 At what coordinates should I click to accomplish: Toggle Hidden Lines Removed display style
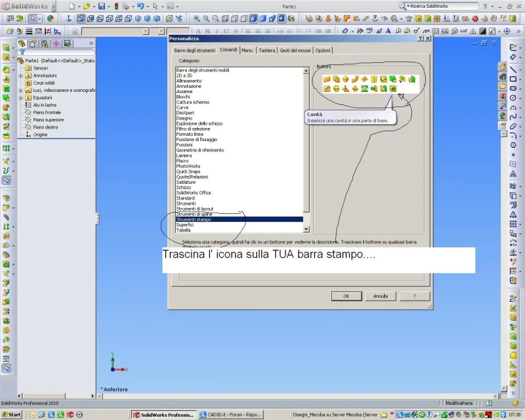pos(243,19)
